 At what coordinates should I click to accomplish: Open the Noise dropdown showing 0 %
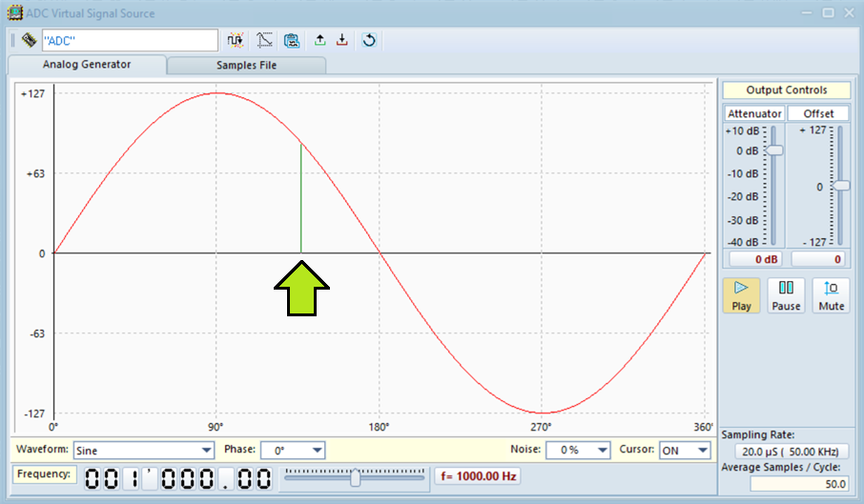(578, 451)
